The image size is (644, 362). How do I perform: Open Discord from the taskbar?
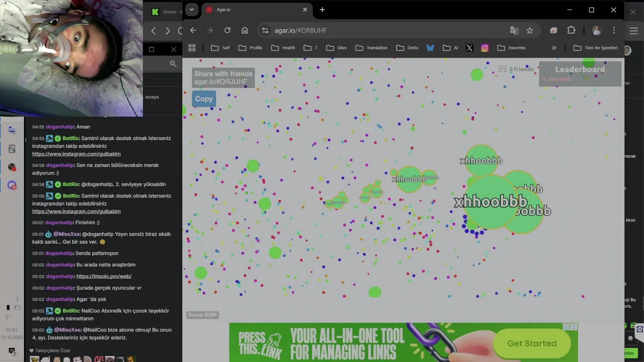tap(12, 186)
